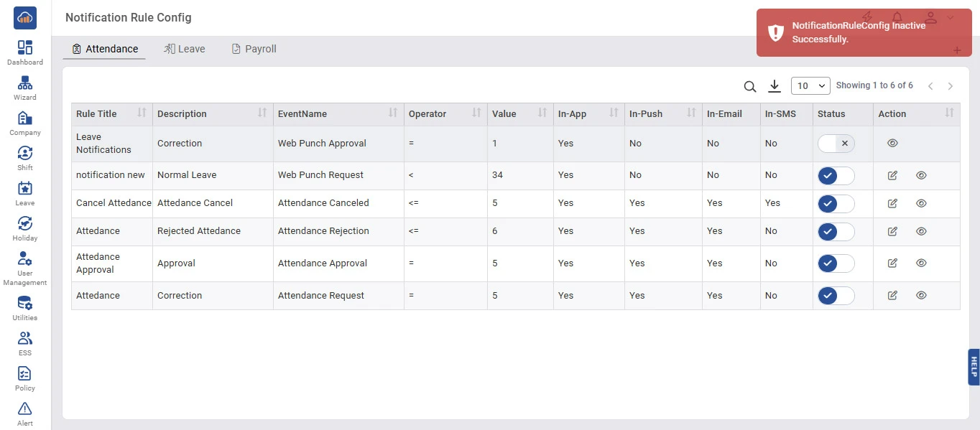Image resolution: width=980 pixels, height=430 pixels.
Task: View details of Attendance Approval rule
Action: pyautogui.click(x=921, y=263)
